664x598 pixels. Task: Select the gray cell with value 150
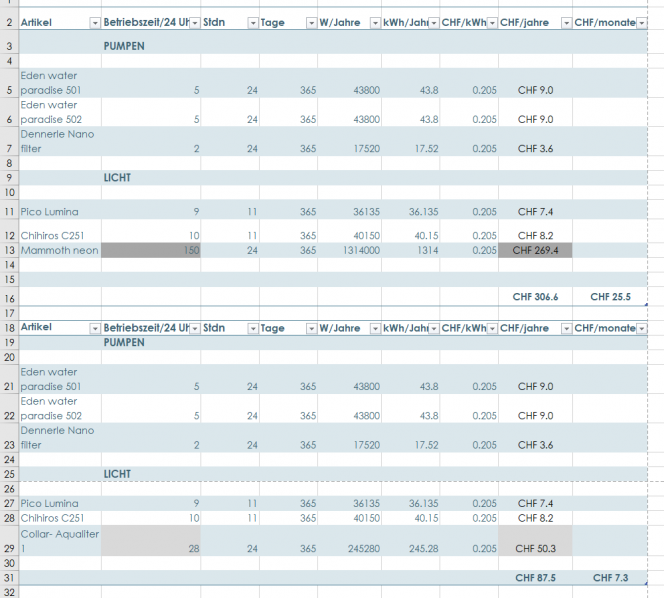coord(151,250)
